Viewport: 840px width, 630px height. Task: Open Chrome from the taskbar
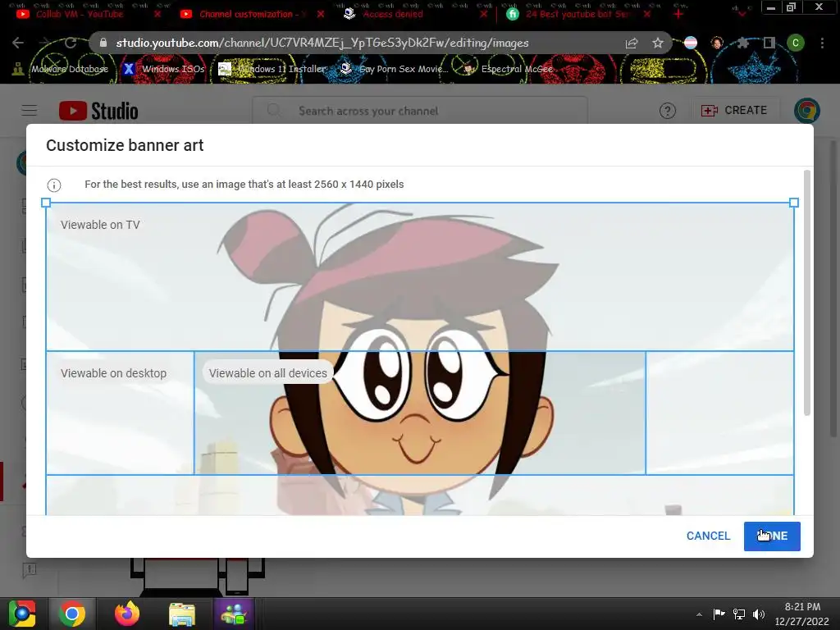(x=72, y=614)
